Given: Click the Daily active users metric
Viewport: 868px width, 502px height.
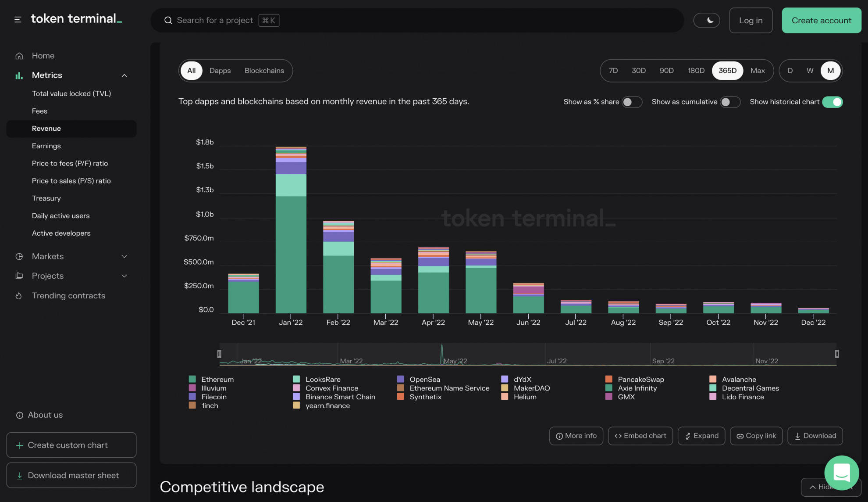Looking at the screenshot, I should click(x=60, y=215).
